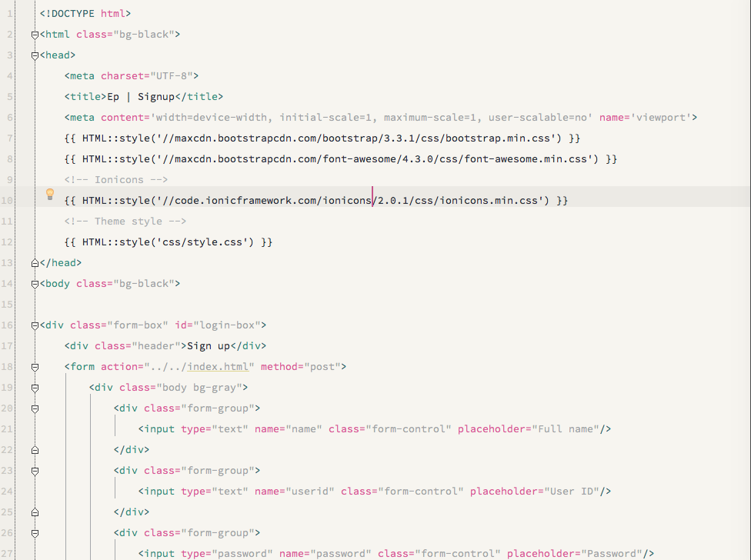Image resolution: width=751 pixels, height=560 pixels.
Task: Fold the closing head tag marker
Action: pyautogui.click(x=35, y=263)
